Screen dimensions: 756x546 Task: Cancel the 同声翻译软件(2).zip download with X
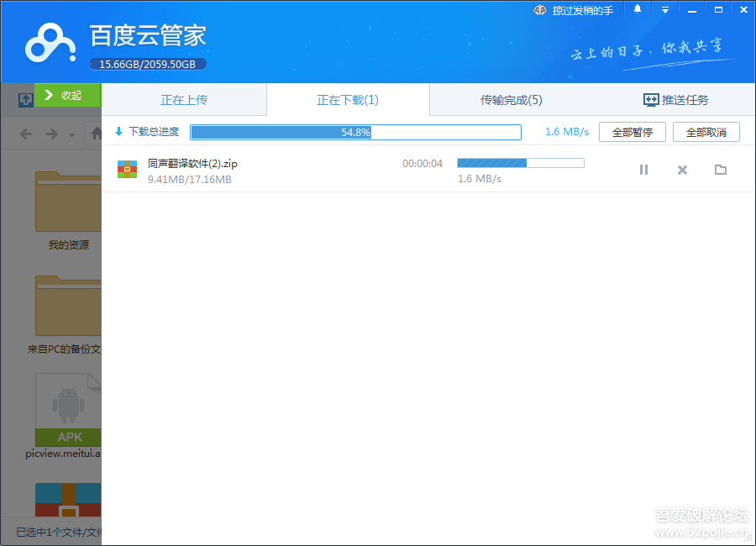pos(682,170)
